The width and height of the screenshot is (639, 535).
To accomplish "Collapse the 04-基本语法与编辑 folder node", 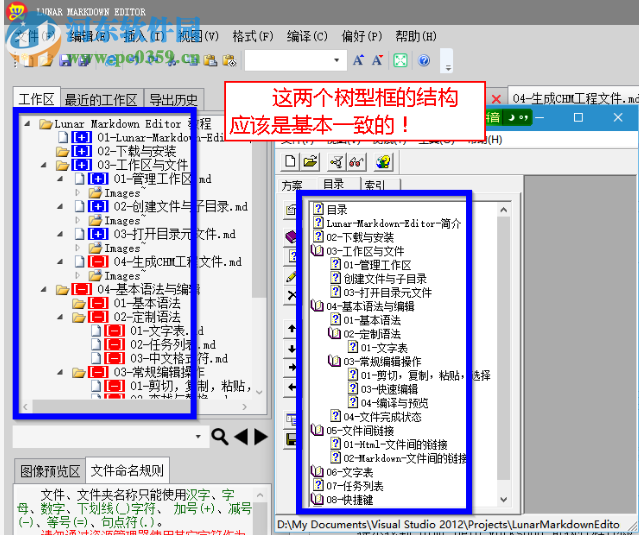I will point(44,289).
